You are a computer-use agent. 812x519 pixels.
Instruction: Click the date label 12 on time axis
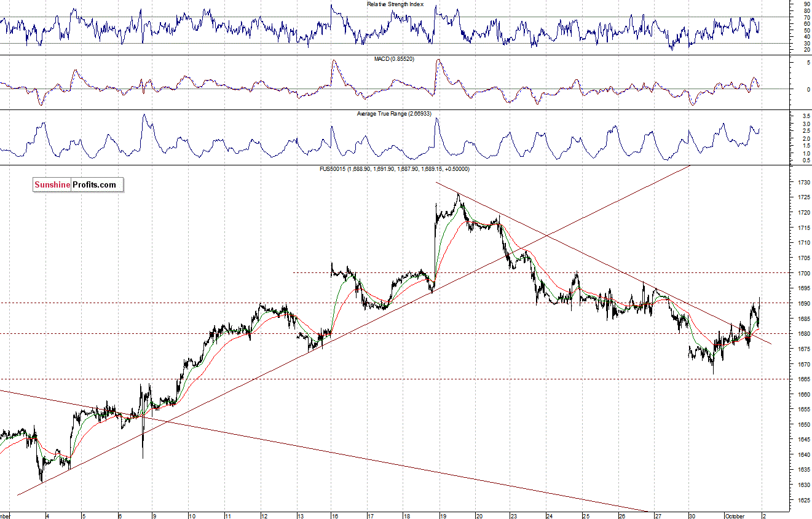(264, 515)
